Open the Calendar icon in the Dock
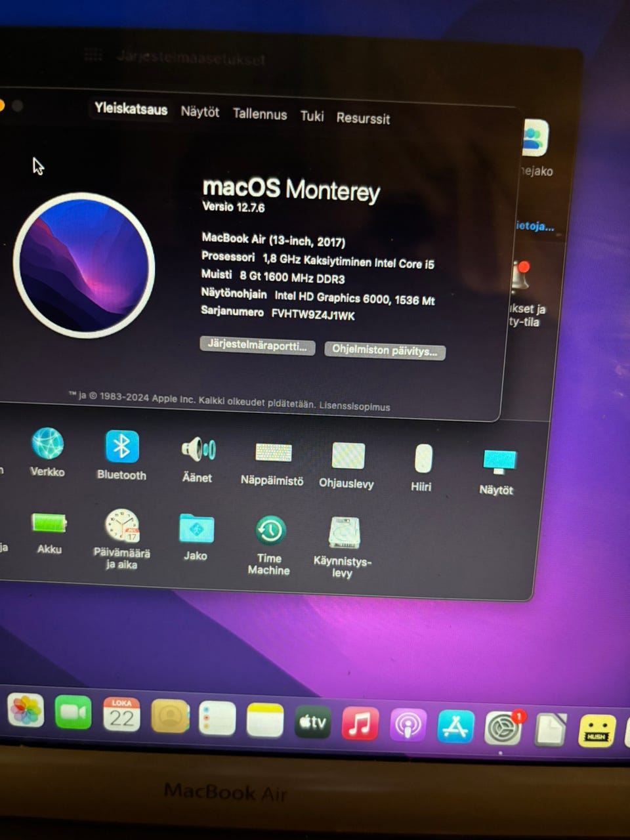This screenshot has height=840, width=630. point(121,715)
